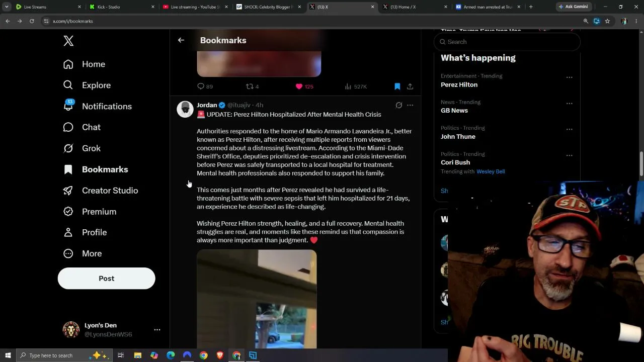
Task: Go to Profile in the sidebar
Action: [x=85, y=232]
